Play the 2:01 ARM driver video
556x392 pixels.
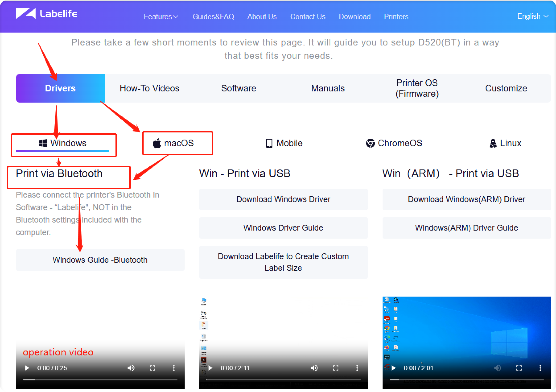coord(393,368)
